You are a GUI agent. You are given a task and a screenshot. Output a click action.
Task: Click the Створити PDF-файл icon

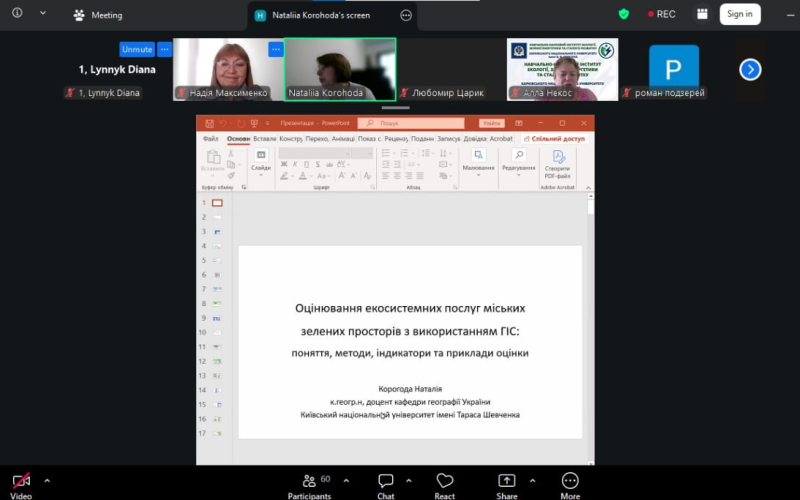tap(557, 164)
